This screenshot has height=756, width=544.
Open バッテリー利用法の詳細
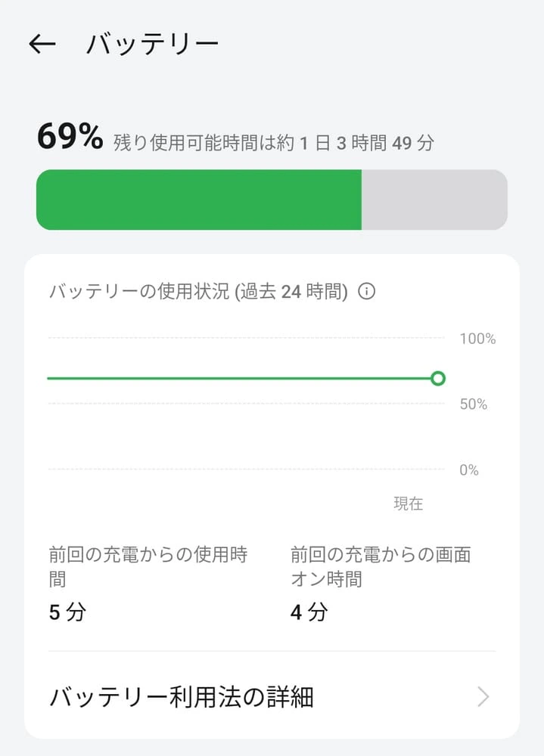[182, 697]
